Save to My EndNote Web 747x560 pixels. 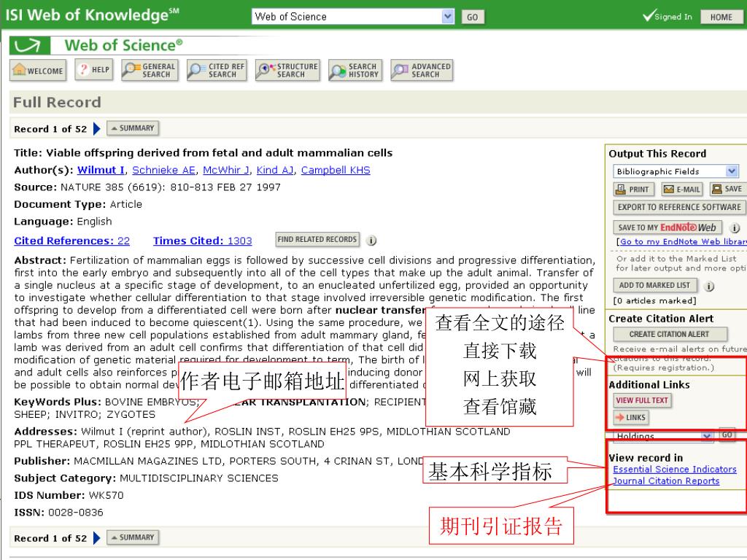click(x=667, y=227)
